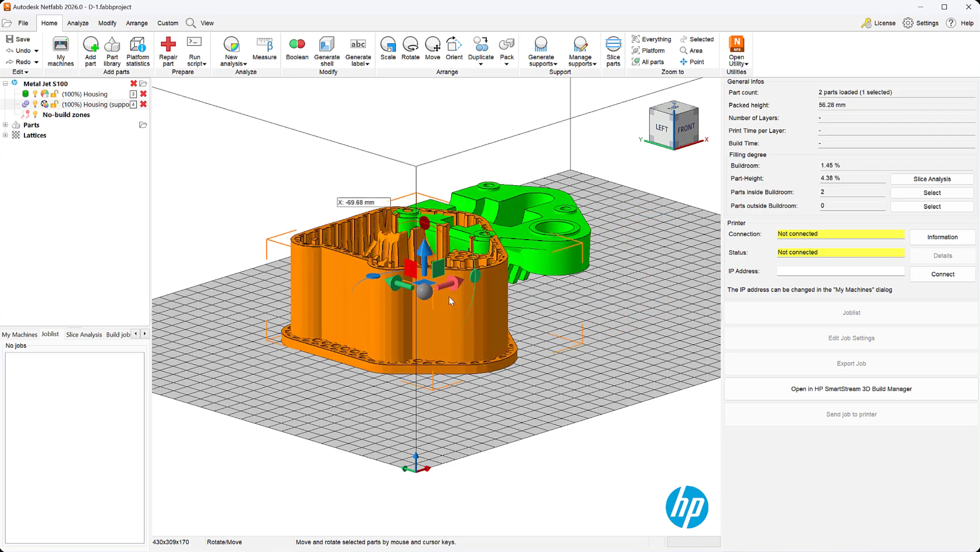Toggle visibility bulb of Housing part
This screenshot has width=980, height=552.
point(35,94)
